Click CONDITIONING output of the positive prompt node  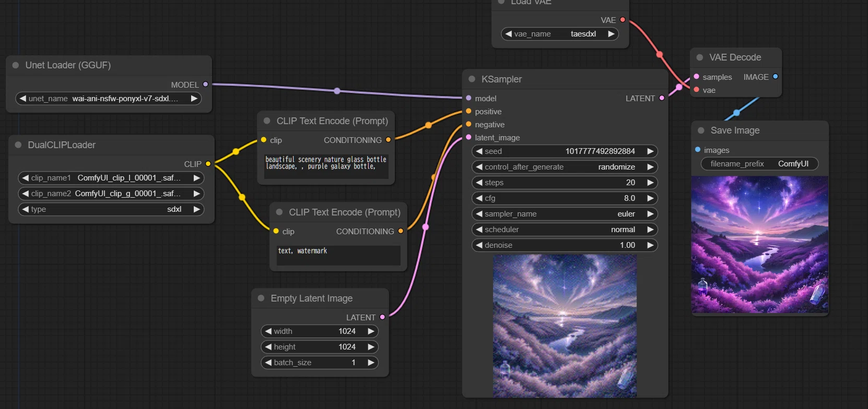pyautogui.click(x=388, y=140)
